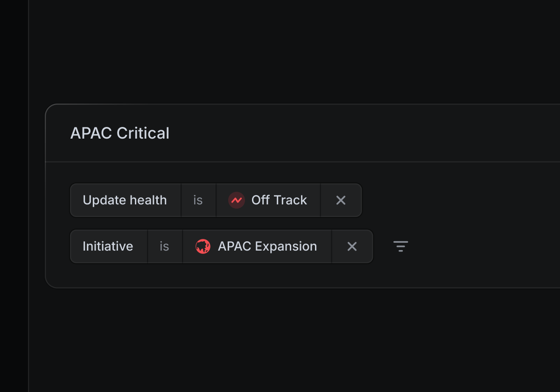Change the "is" operator for Initiative
This screenshot has height=392, width=560.
[165, 246]
